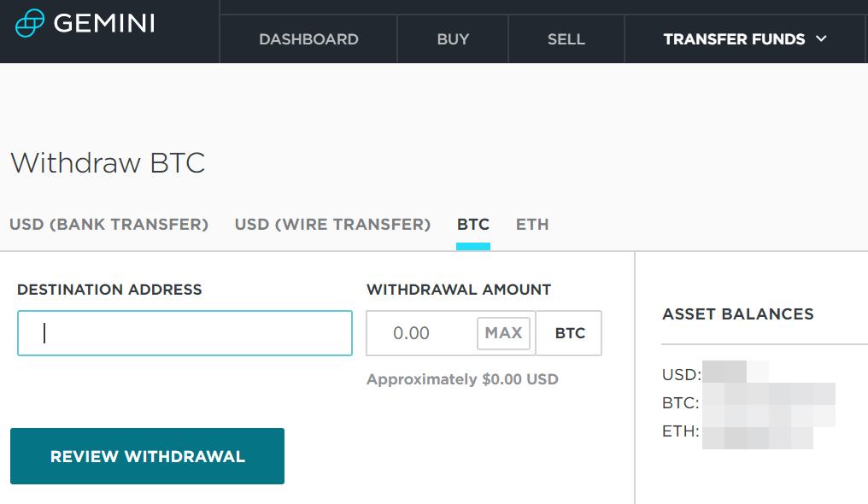Click the Gemini logo icon
This screenshot has width=868, height=504.
30,23
